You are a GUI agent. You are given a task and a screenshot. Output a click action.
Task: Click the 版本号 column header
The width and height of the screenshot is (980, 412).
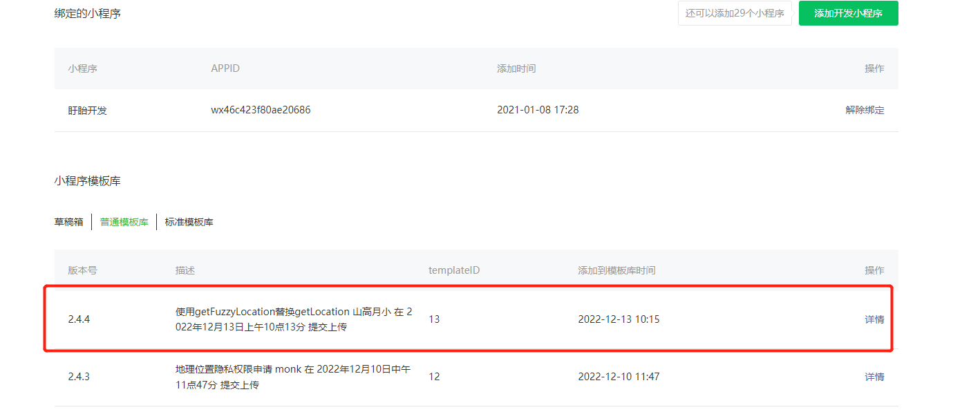pyautogui.click(x=82, y=270)
